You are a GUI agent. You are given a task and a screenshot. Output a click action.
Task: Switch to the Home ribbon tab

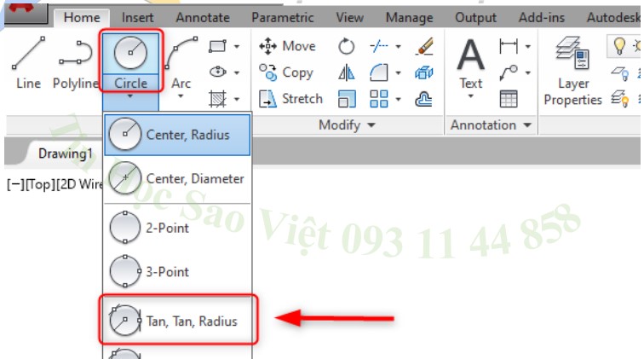click(82, 18)
